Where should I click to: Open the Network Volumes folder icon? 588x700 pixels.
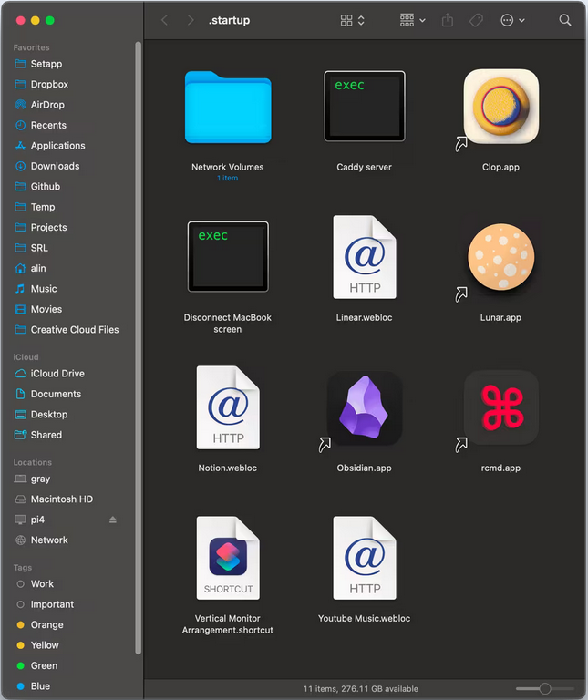228,108
